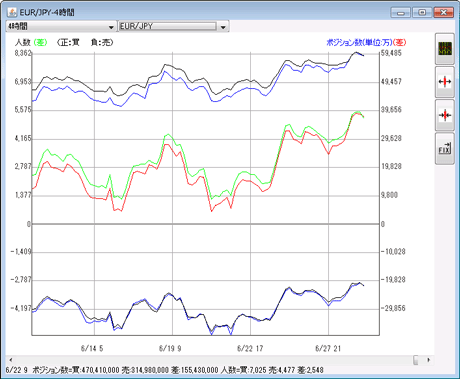Screen dimensions: 460x379
Task: Click the 4,165 left axis value
Action: click(x=23, y=138)
